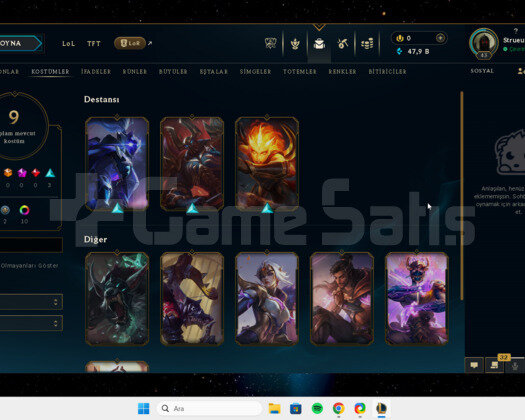Open the Store coins icon
525x420 pixels.
(367, 44)
